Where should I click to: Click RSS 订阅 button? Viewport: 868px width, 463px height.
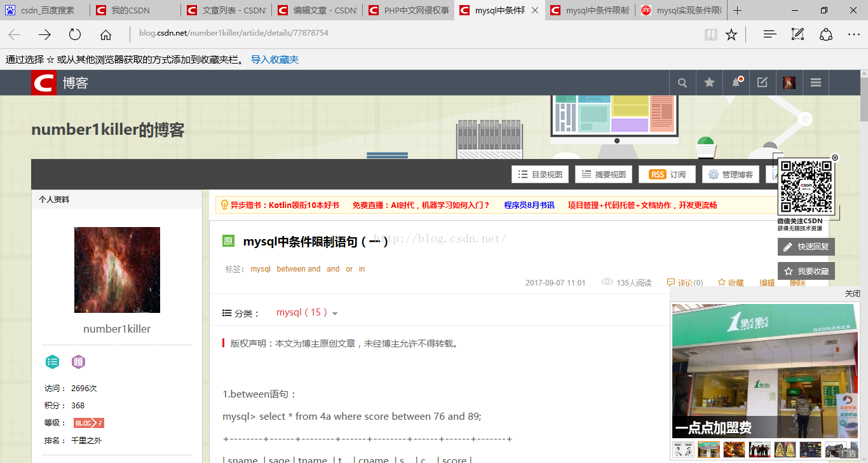click(667, 174)
